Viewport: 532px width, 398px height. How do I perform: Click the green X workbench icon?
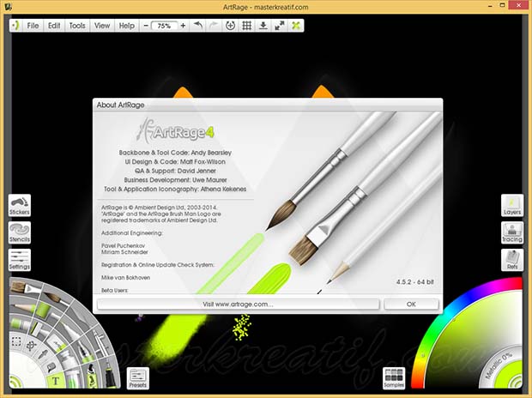pyautogui.click(x=296, y=26)
